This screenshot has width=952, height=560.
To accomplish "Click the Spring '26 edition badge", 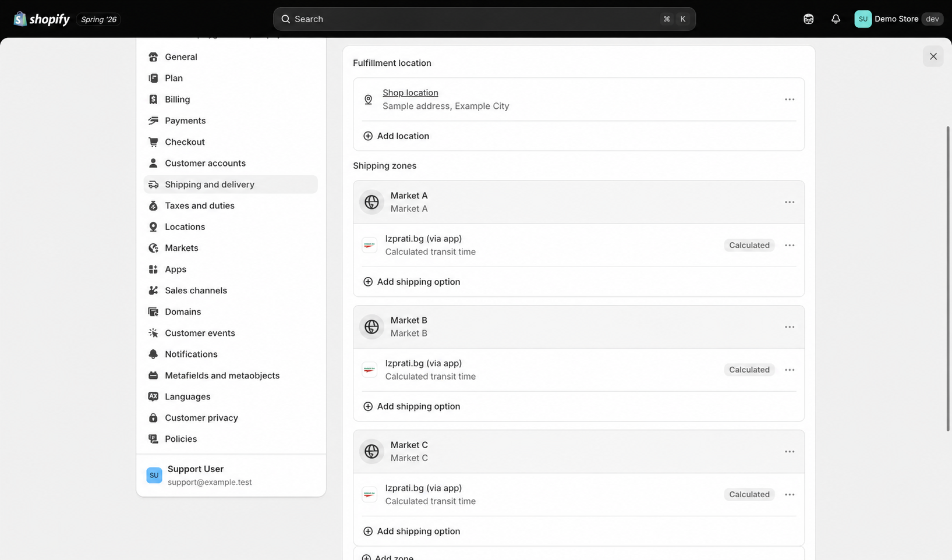I will coord(98,19).
